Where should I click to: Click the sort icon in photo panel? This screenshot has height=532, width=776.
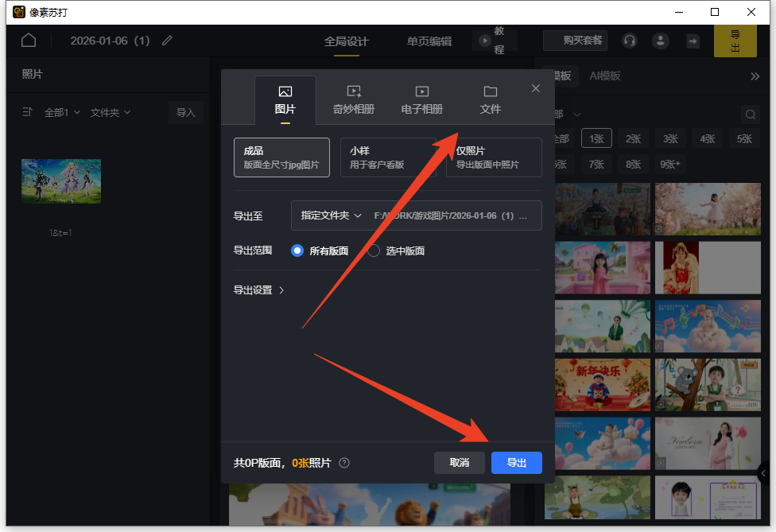click(x=27, y=112)
